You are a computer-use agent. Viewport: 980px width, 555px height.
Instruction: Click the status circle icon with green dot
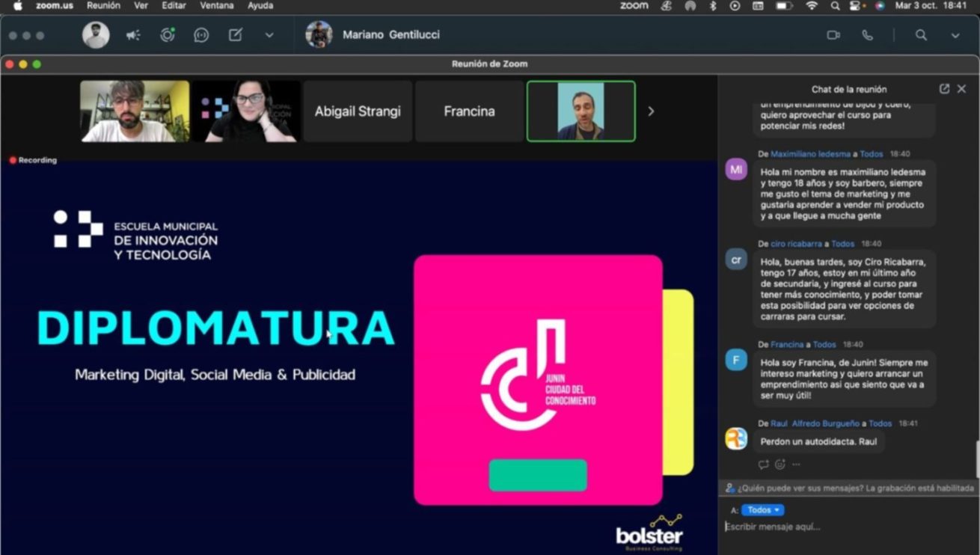(167, 35)
